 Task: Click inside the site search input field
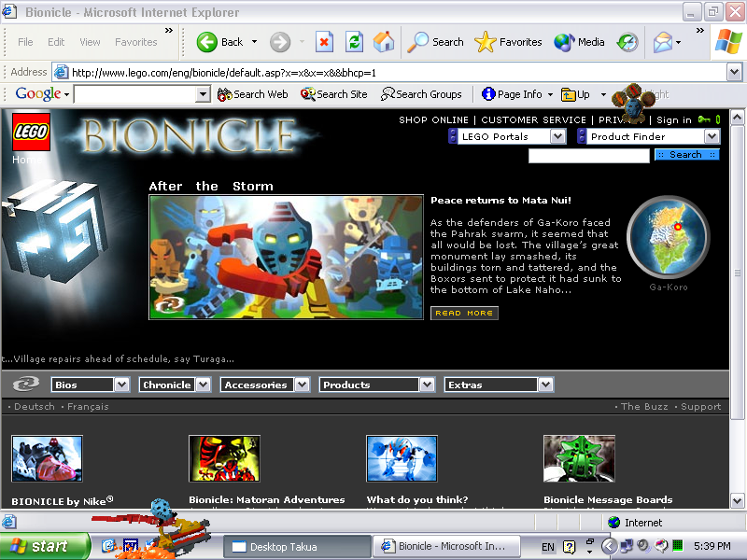(589, 155)
